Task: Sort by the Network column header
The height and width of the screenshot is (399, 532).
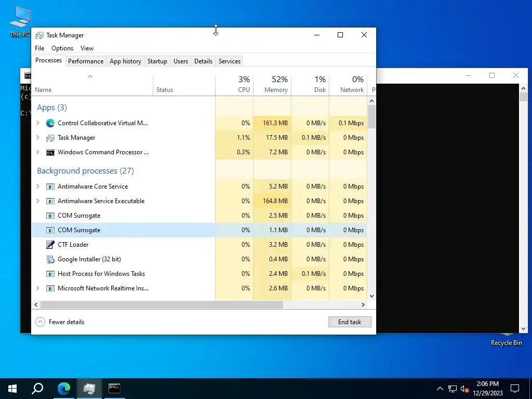Action: [349, 85]
